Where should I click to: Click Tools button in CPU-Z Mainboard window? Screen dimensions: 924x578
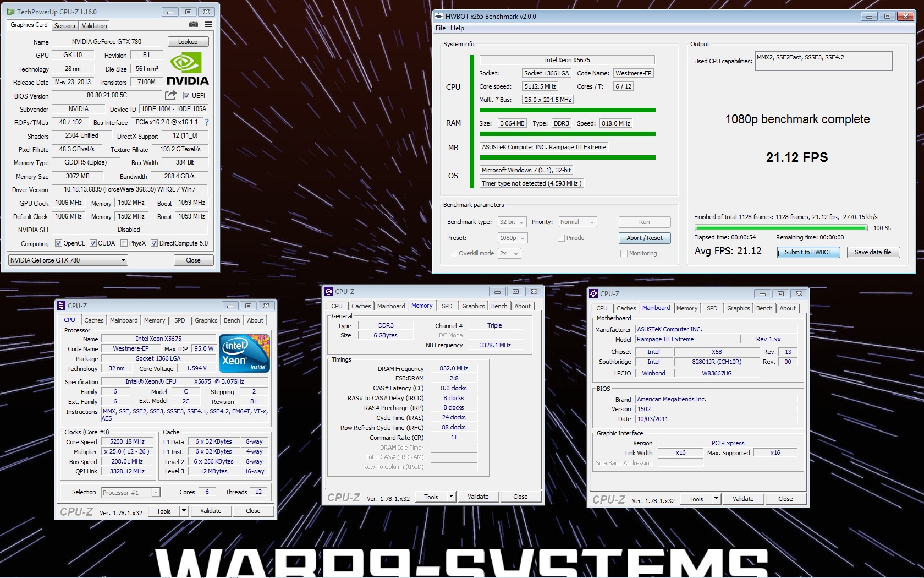(696, 499)
